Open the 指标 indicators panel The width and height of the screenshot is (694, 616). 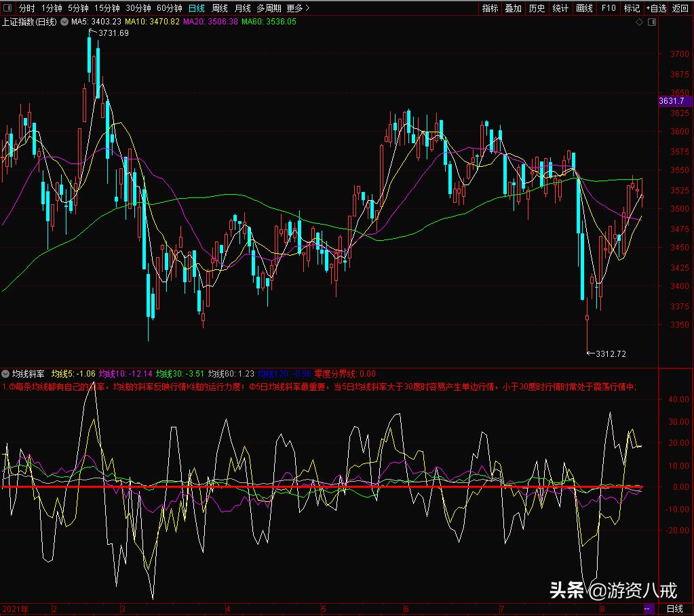[x=490, y=8]
